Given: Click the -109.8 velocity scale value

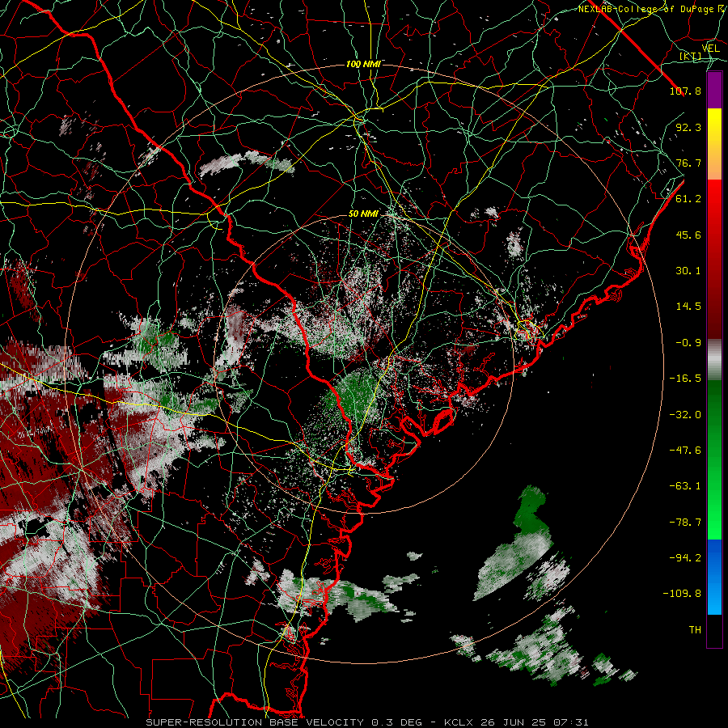Looking at the screenshot, I should coord(682,594).
